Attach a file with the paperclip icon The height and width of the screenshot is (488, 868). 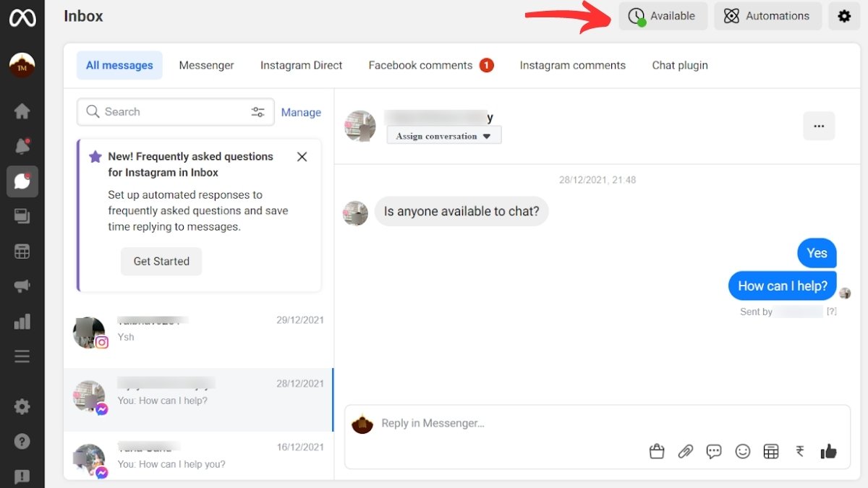click(685, 450)
